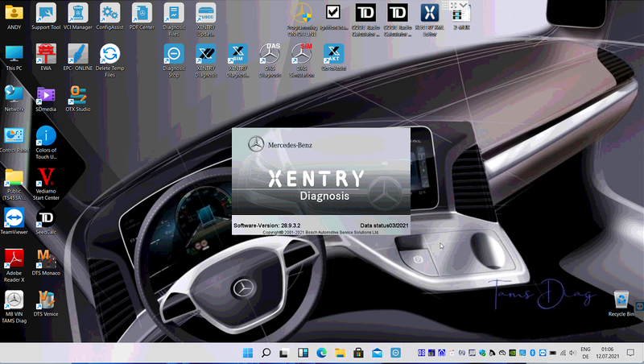The image size is (644, 364).
Task: Launch OTX Studio
Action: tap(77, 98)
